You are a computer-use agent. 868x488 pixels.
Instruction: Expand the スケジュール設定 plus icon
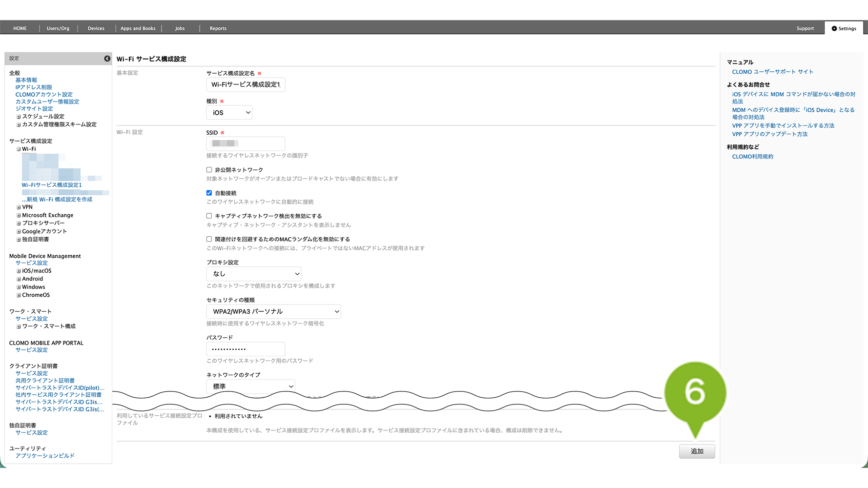19,117
